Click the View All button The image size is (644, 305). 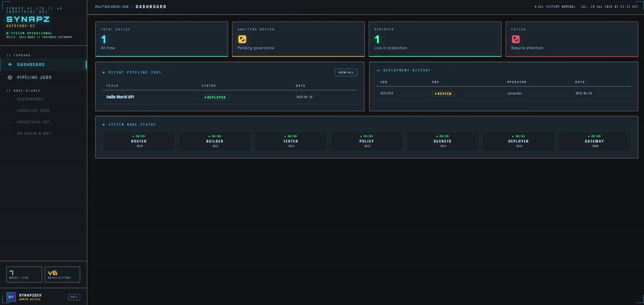tap(346, 72)
